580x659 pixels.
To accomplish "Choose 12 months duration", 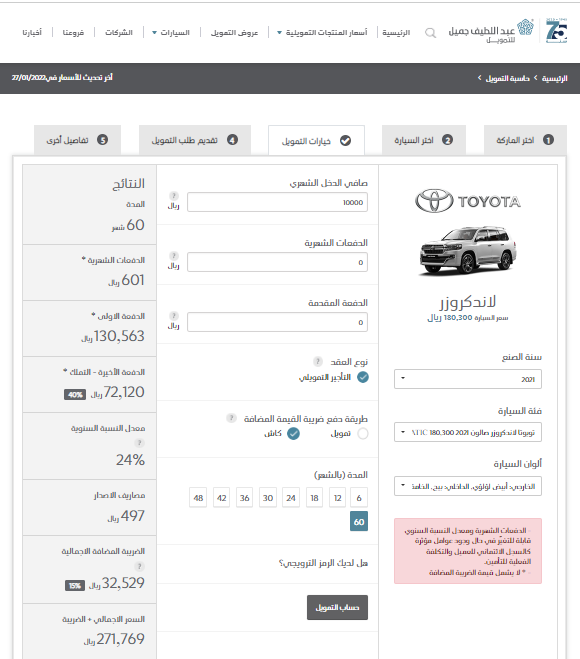I will [x=337, y=498].
